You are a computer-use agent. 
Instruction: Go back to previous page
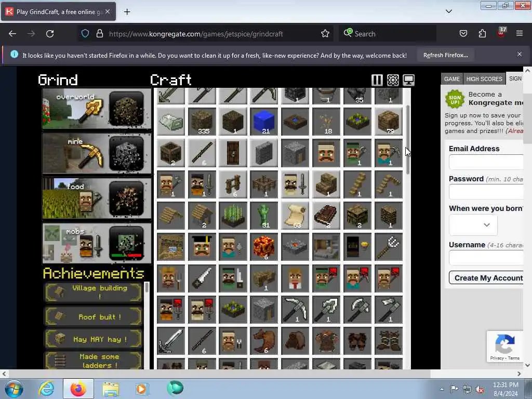[12, 34]
